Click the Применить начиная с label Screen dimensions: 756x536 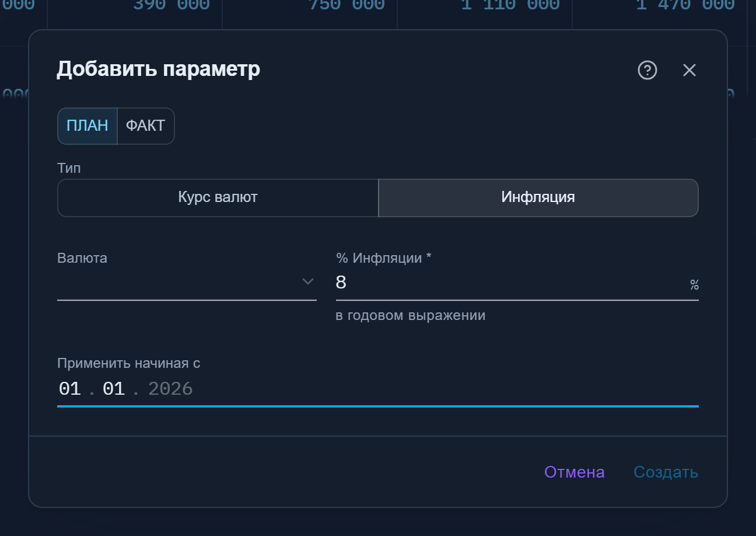click(x=129, y=363)
